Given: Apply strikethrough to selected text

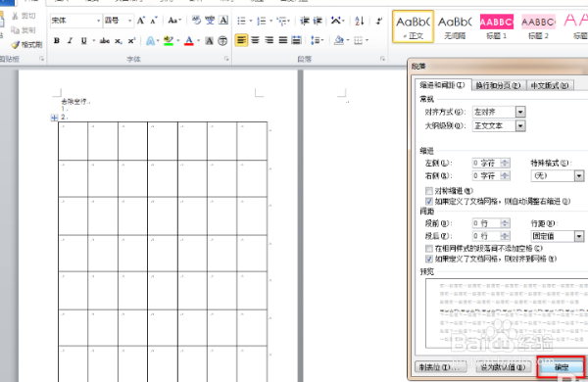Looking at the screenshot, I should 105,40.
